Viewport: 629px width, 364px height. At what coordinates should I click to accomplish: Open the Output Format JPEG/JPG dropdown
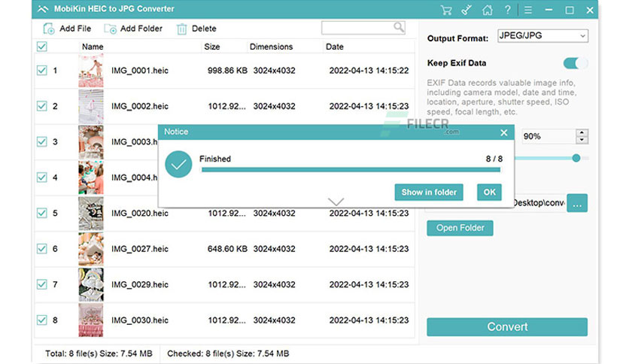click(x=542, y=35)
